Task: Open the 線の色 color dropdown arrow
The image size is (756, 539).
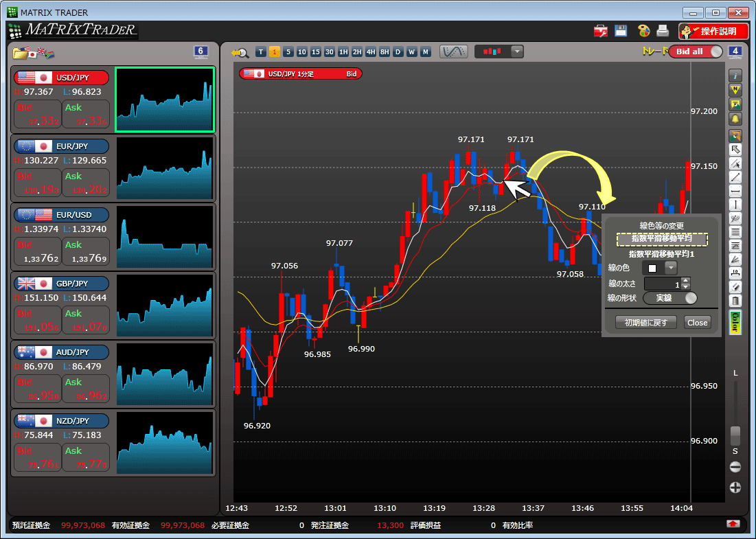Action: click(x=671, y=268)
